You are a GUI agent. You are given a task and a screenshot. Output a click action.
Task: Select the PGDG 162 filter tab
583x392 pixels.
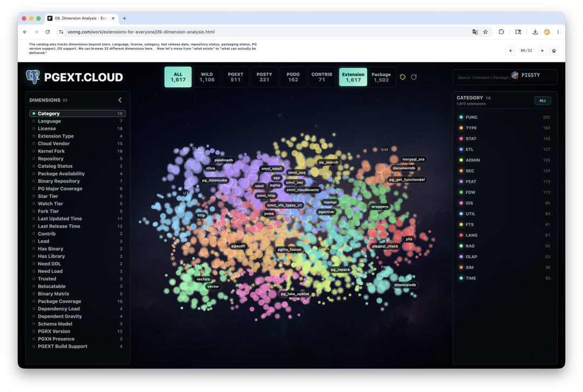pyautogui.click(x=293, y=77)
